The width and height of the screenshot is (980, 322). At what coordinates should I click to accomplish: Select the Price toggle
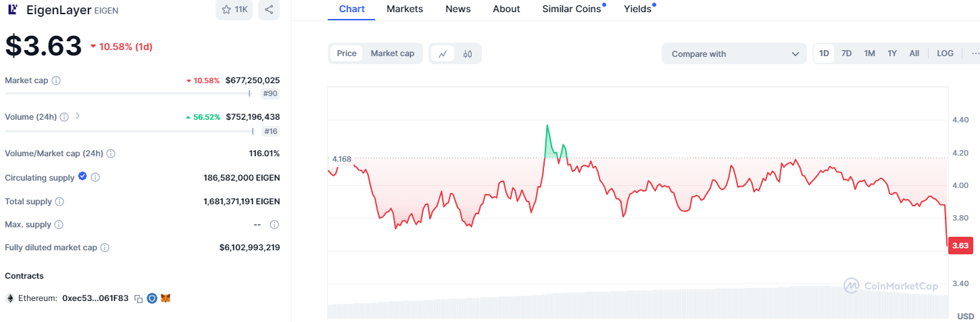[347, 53]
